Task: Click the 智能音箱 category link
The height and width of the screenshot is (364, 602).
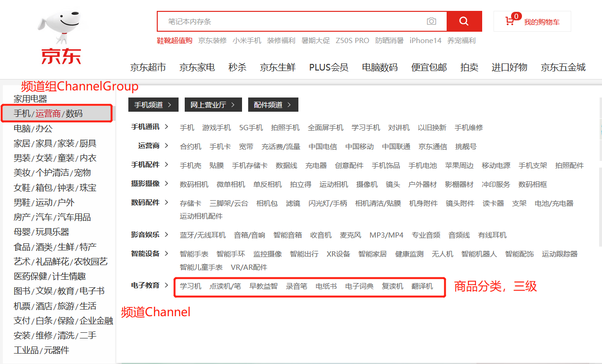Action: 288,235
